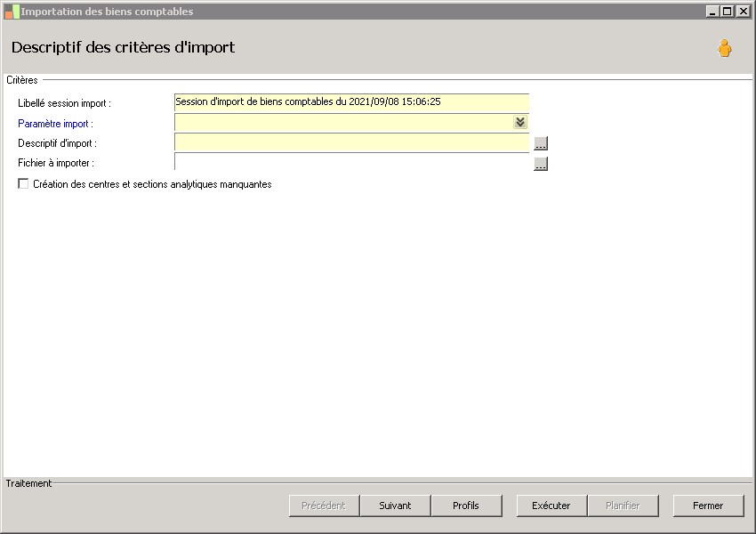Click the blue Paramètre import label link

pyautogui.click(x=55, y=124)
